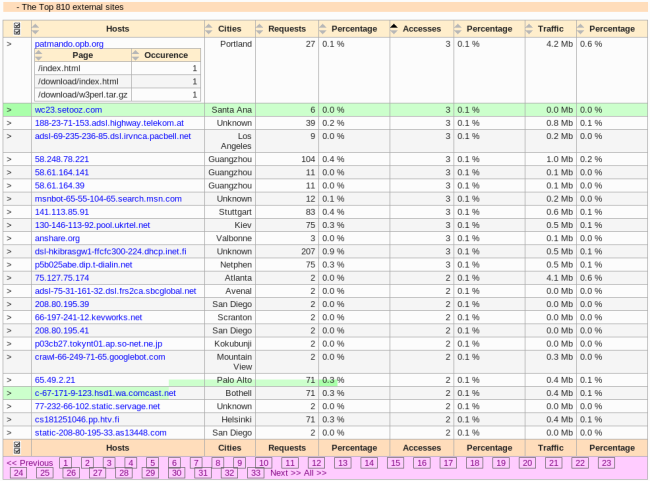Jump to page 10 in pagination

point(263,463)
